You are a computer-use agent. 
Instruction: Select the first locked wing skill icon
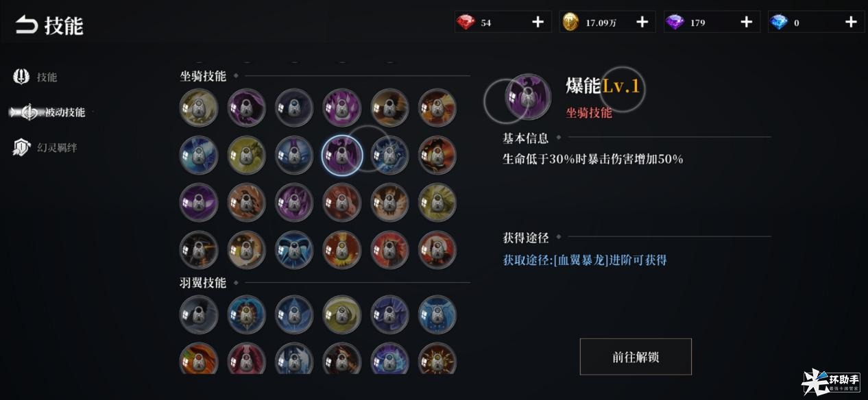pos(199,314)
